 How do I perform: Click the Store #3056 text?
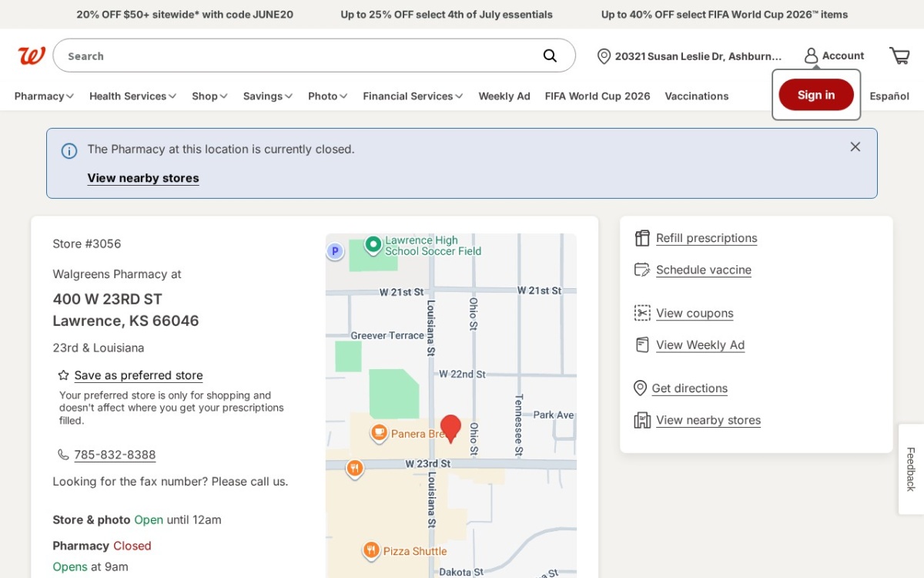click(x=87, y=244)
